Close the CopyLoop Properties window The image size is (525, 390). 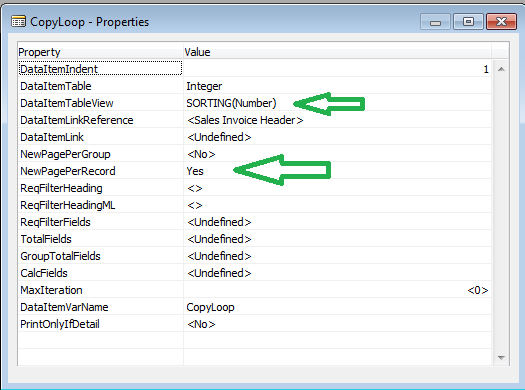pyautogui.click(x=501, y=22)
